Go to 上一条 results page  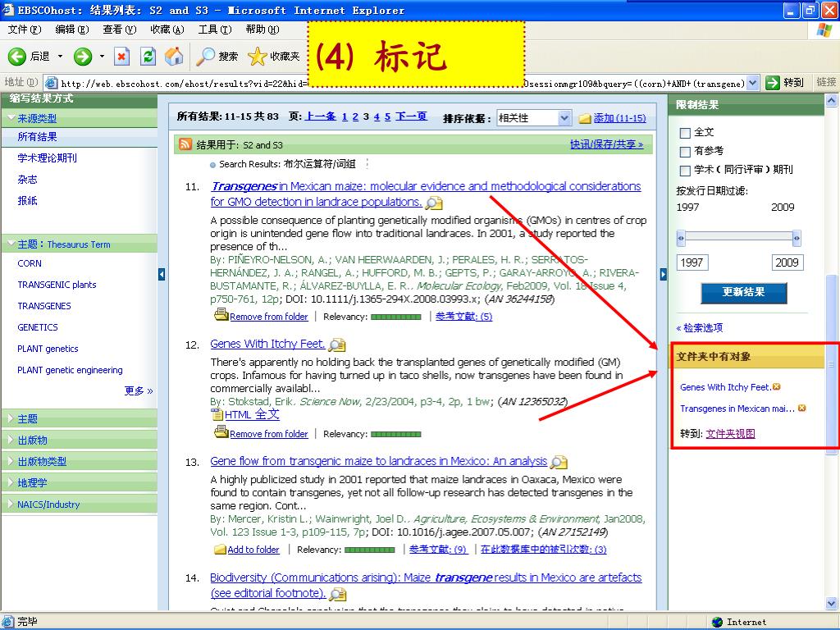coord(321,116)
